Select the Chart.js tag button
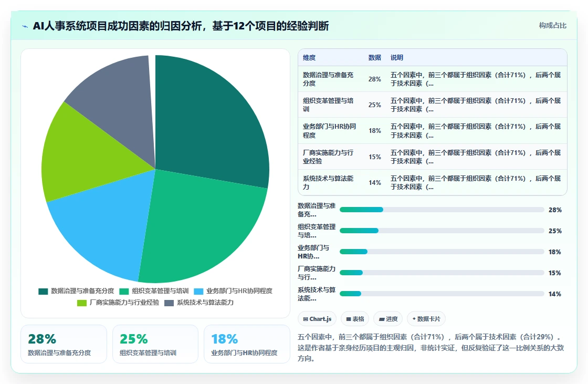 coord(317,319)
